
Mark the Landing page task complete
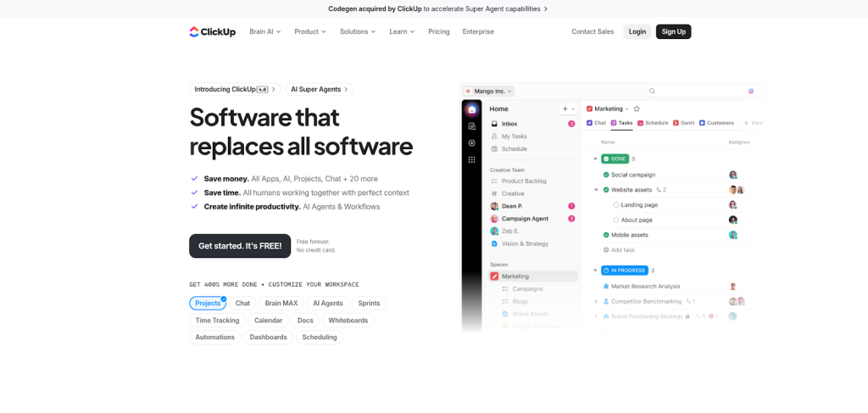click(x=616, y=204)
